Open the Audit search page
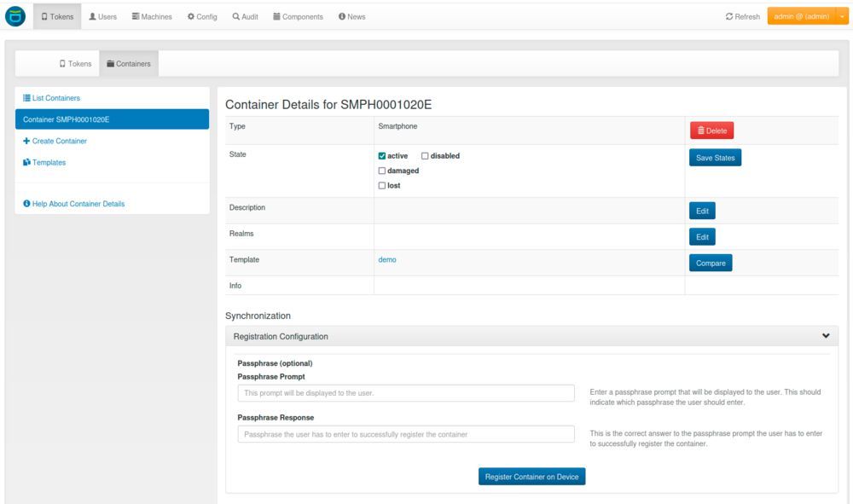Screen dimensions: 853x504 245,17
